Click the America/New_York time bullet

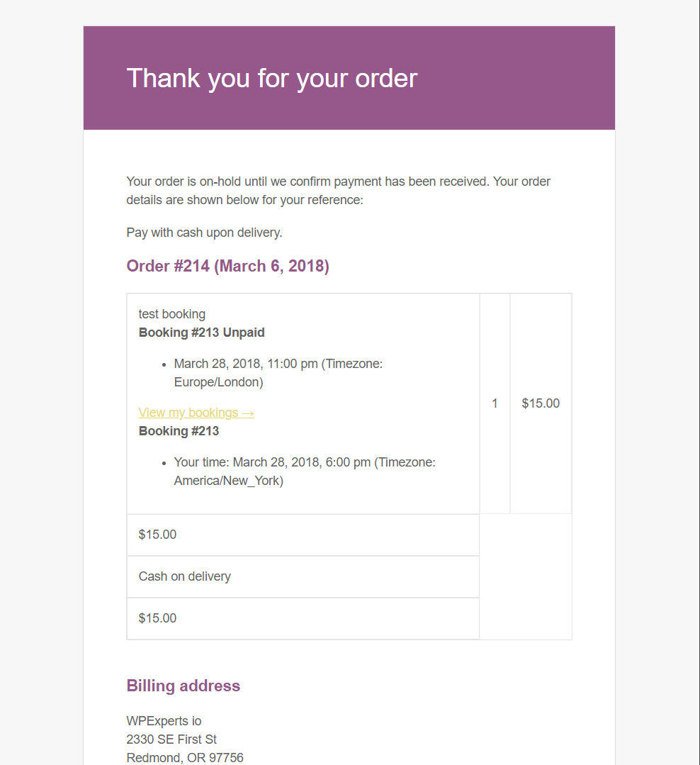pos(304,471)
